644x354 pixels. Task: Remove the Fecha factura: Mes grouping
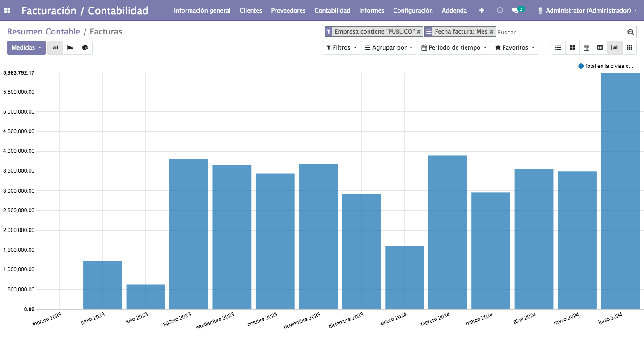tap(491, 32)
